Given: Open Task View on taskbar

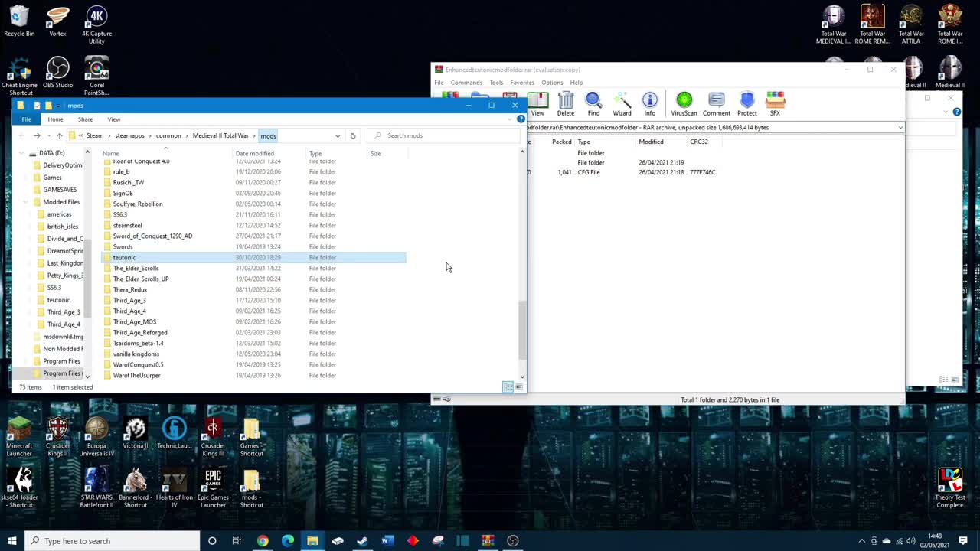Looking at the screenshot, I should click(237, 541).
